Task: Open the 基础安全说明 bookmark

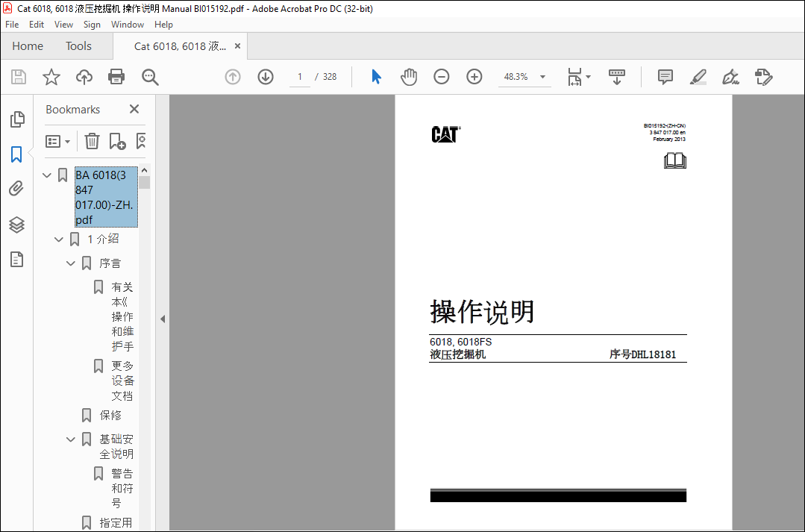Action: pos(116,447)
